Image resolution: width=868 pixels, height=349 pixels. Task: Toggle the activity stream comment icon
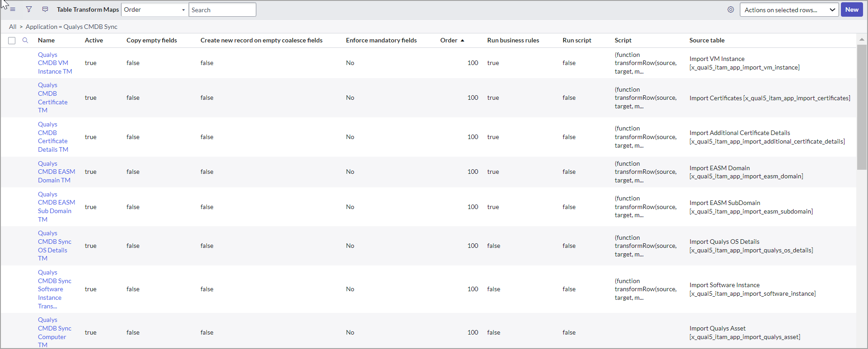pyautogui.click(x=45, y=9)
